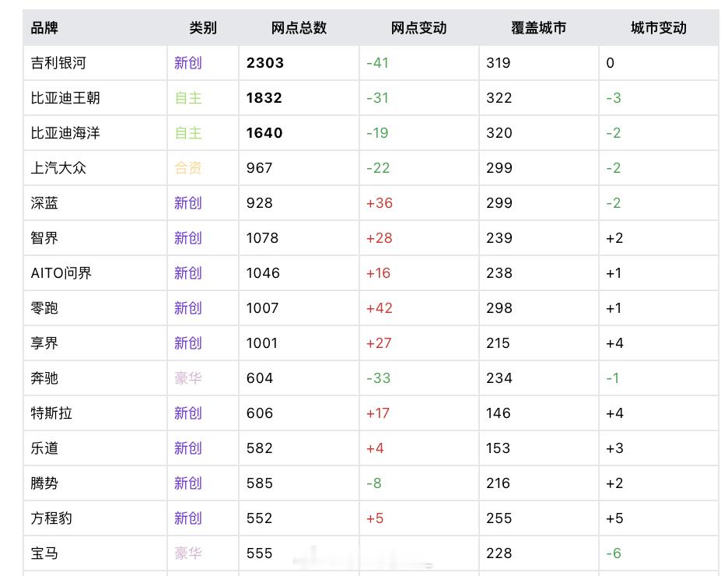Image resolution: width=728 pixels, height=576 pixels.
Task: Click total 1078 in 智界 row
Action: point(262,238)
